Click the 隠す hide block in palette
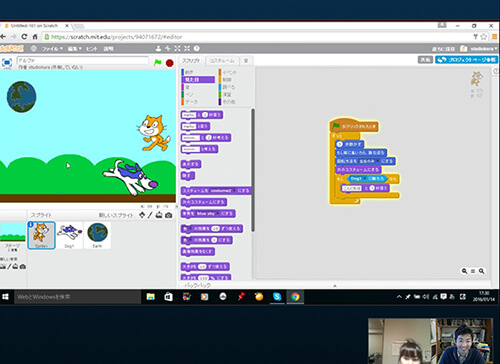Screen dimensions: 500x364 188,175
